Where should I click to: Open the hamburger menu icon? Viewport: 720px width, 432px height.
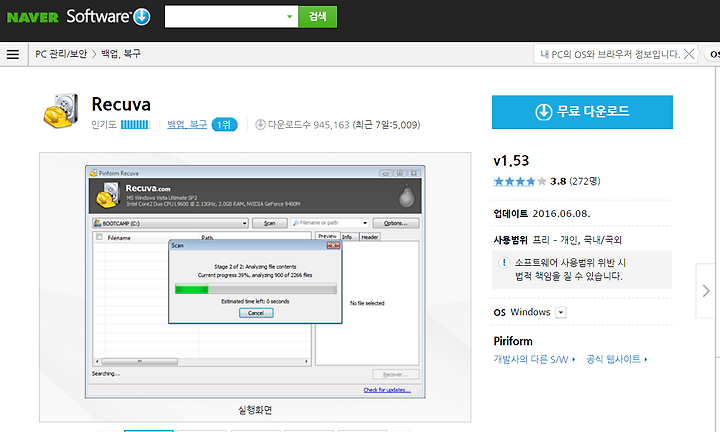coord(13,55)
